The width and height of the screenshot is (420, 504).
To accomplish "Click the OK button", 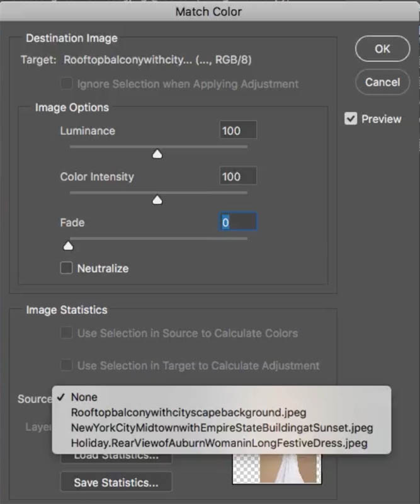I will pyautogui.click(x=382, y=49).
